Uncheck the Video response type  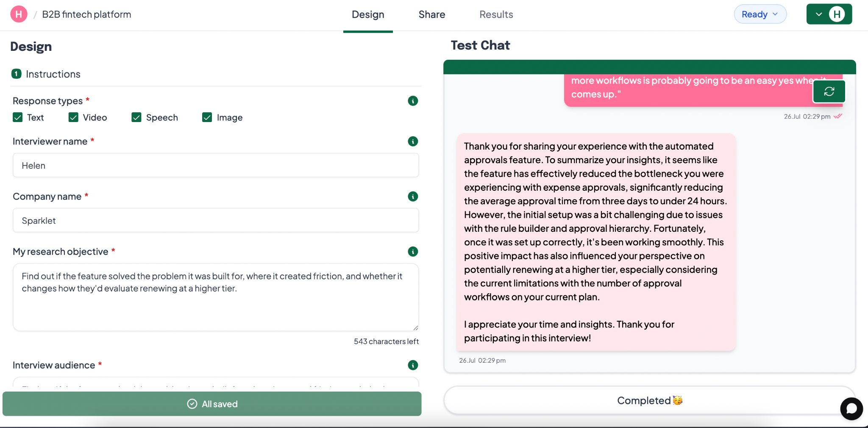click(73, 117)
